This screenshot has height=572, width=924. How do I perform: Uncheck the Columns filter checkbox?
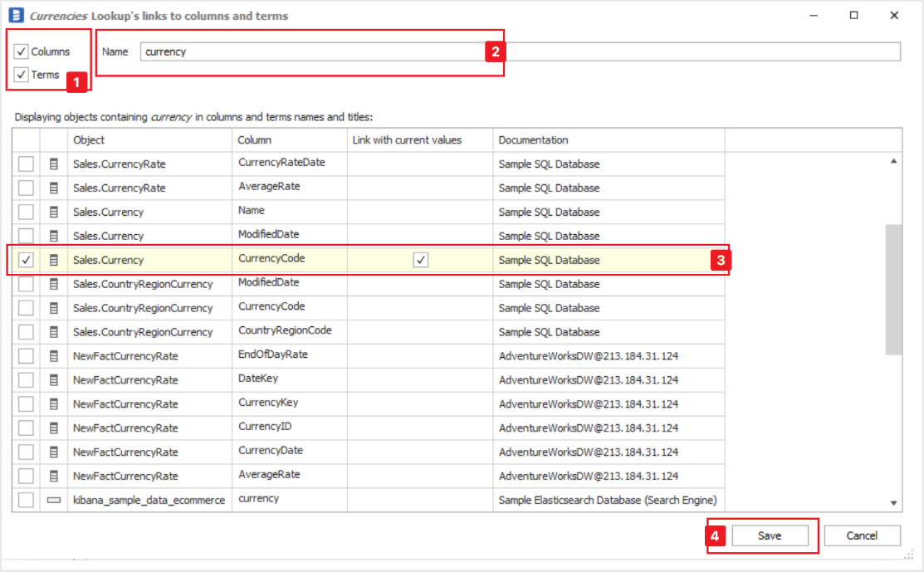point(22,52)
